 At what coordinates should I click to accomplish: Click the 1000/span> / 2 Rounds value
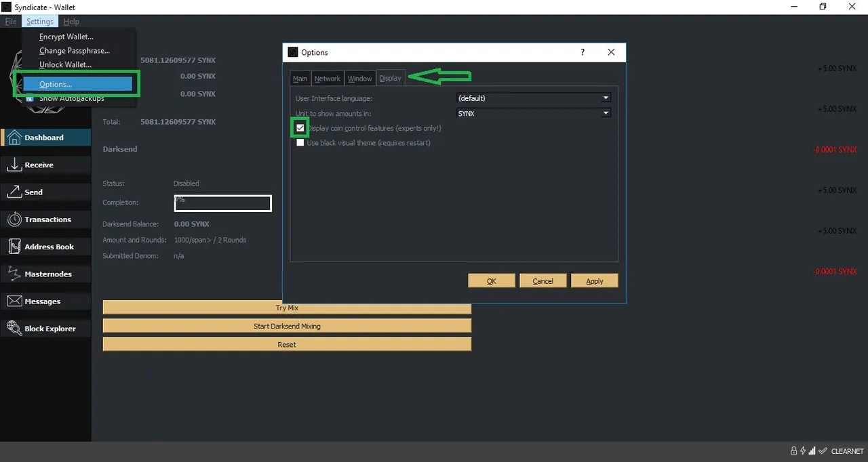tap(210, 240)
